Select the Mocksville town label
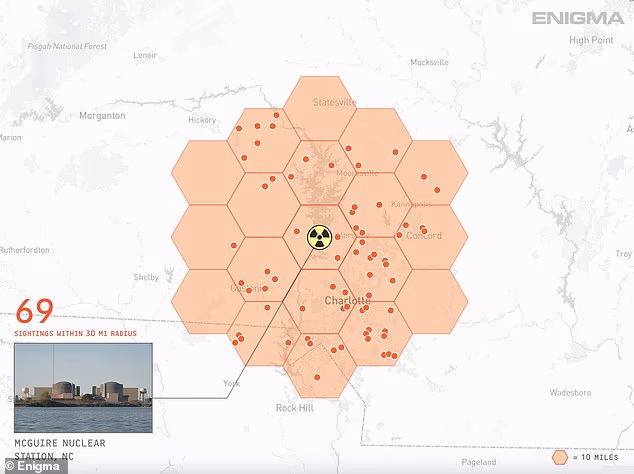Viewport: 634px width, 474px height. click(x=429, y=63)
